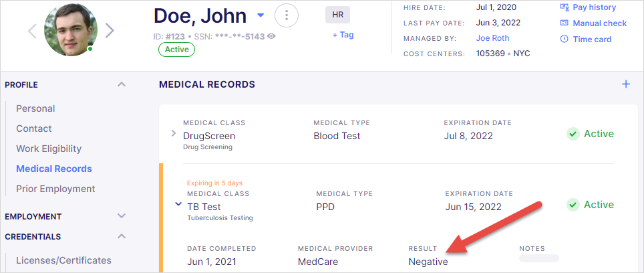Click the + Tag link
Viewport: 644px width, 273px height.
coord(343,35)
